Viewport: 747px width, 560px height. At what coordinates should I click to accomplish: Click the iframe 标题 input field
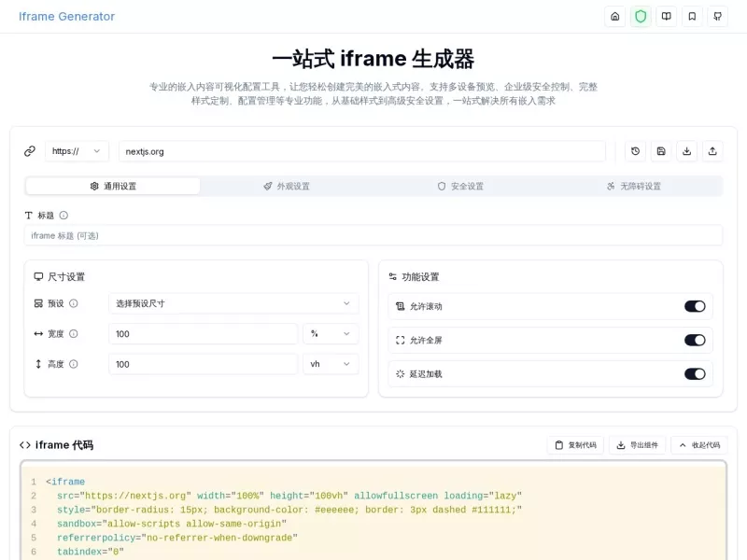tap(373, 236)
